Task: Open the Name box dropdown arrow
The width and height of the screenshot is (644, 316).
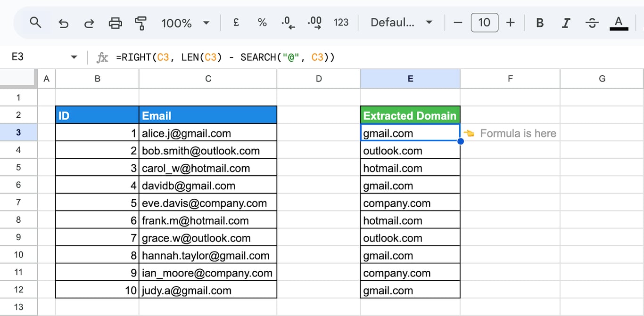Action: point(74,57)
